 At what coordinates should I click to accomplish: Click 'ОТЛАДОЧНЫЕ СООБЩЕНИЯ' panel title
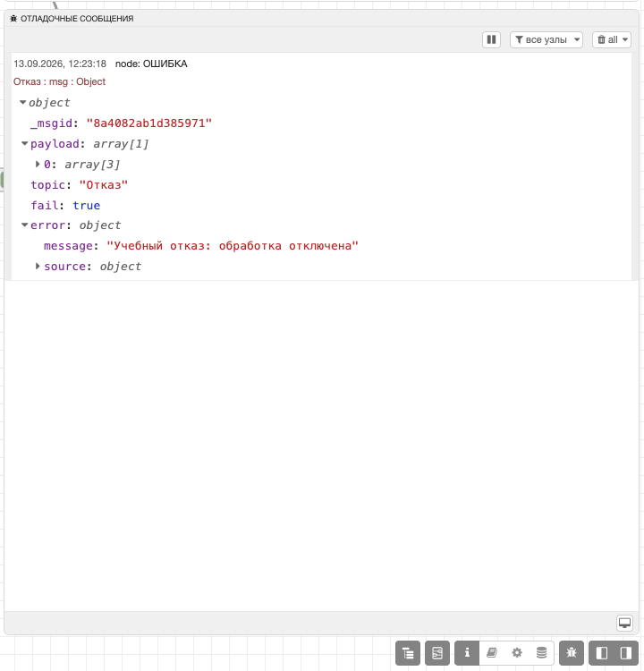(77, 19)
